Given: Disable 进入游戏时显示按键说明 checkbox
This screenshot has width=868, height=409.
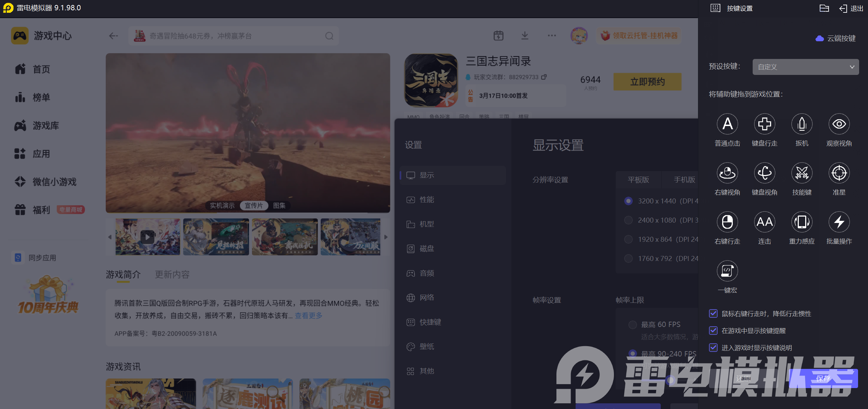Looking at the screenshot, I should click(713, 348).
